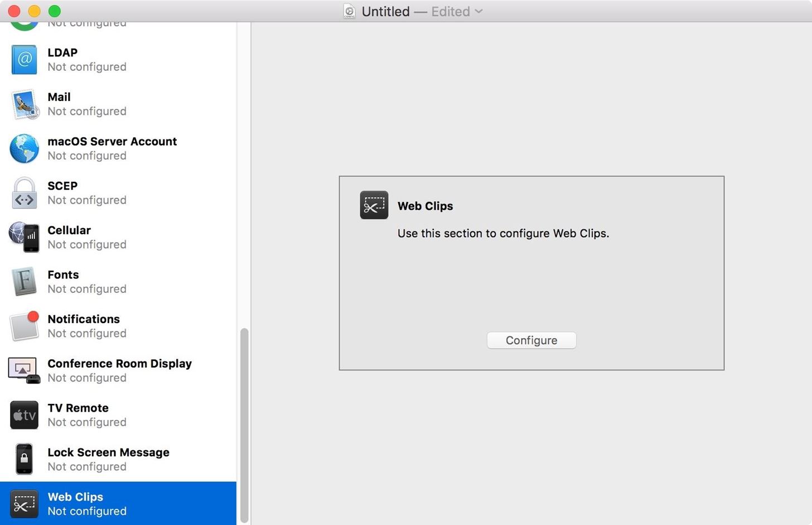Click the Untitled document proxy icon

coord(349,11)
